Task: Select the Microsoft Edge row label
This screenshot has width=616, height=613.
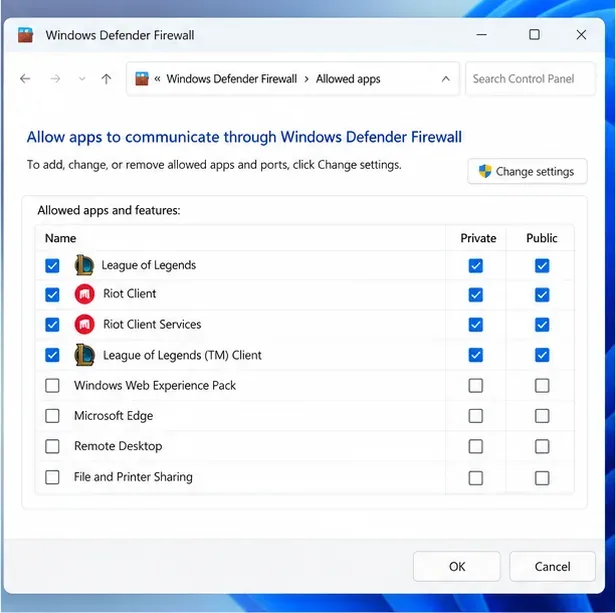Action: coord(114,416)
